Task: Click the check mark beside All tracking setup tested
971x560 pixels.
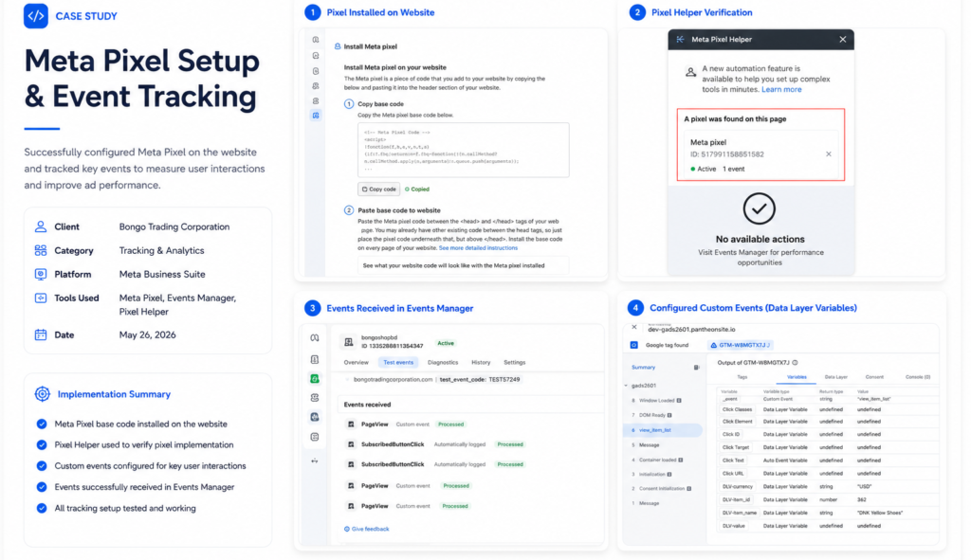Action: (x=42, y=508)
